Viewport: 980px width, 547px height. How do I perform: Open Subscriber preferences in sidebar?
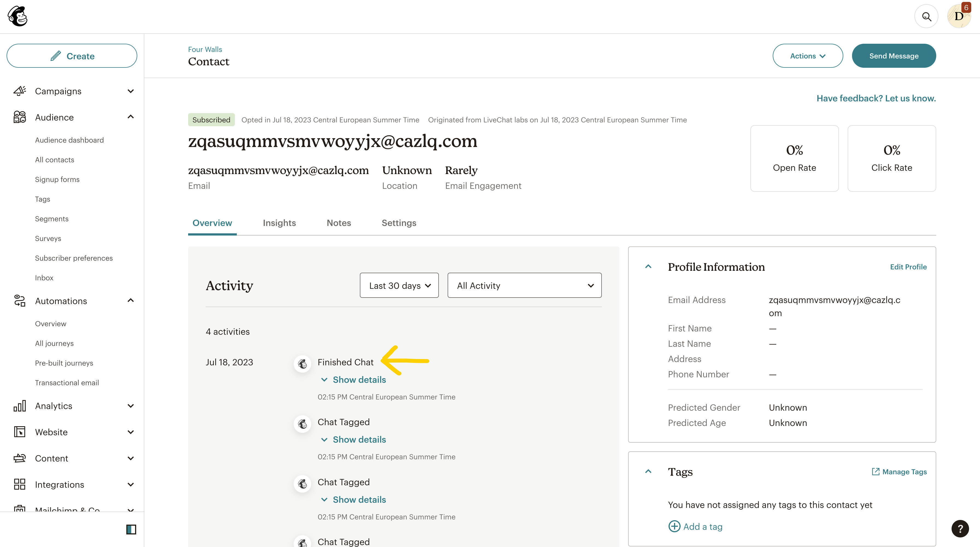(x=74, y=258)
